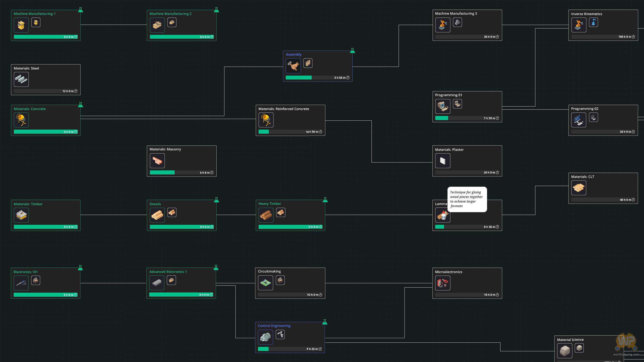Viewport: 644px width, 362px height.
Task: Select the robot arm icon in Machine Manufacturing 3
Action: 442,25
